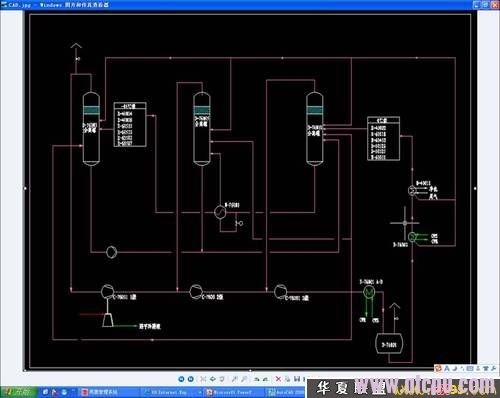Rotate the image clockwise

256,379
